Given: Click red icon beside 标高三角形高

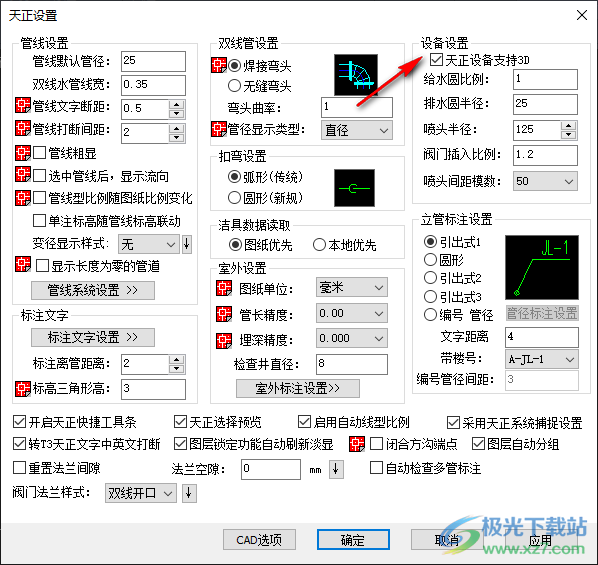Looking at the screenshot, I should point(23,389).
